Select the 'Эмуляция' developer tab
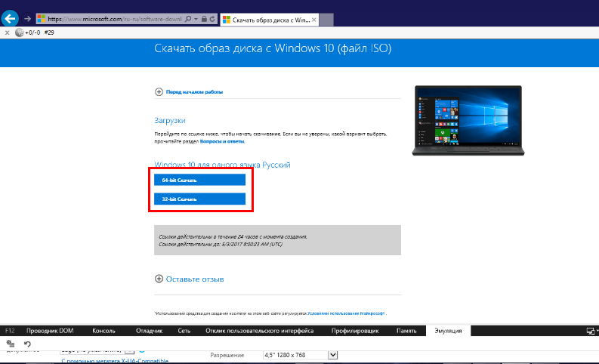The height and width of the screenshot is (364, 599). (448, 331)
